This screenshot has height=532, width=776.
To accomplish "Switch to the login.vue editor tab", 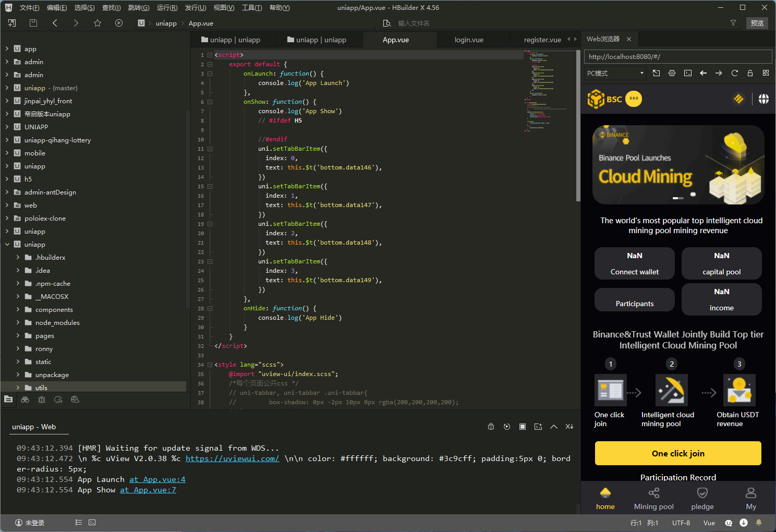I will pos(469,40).
